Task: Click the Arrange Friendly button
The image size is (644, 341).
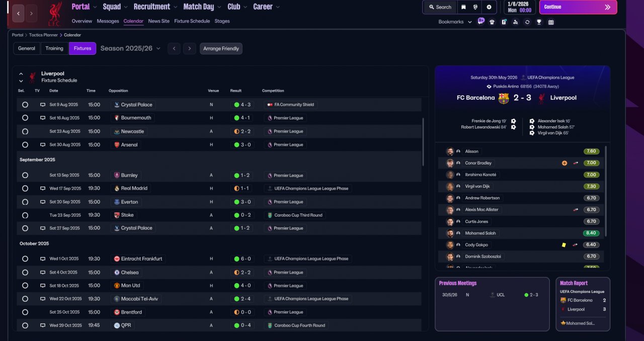Action: point(221,48)
